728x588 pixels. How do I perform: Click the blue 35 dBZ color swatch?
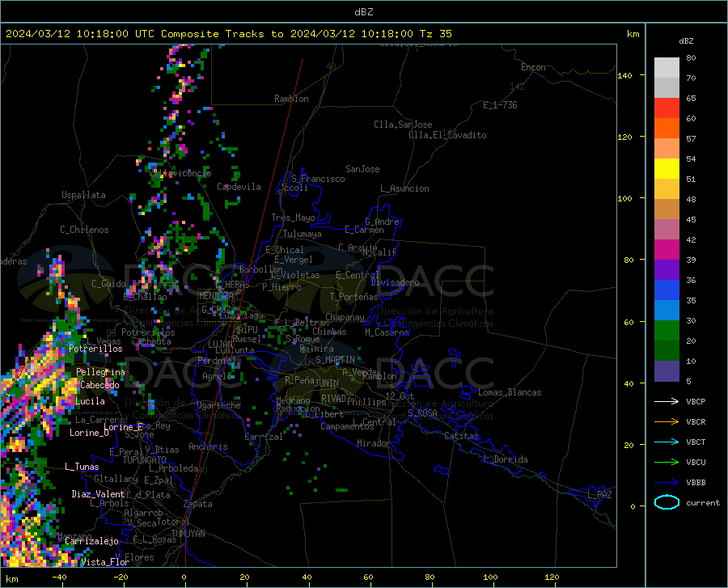667,290
